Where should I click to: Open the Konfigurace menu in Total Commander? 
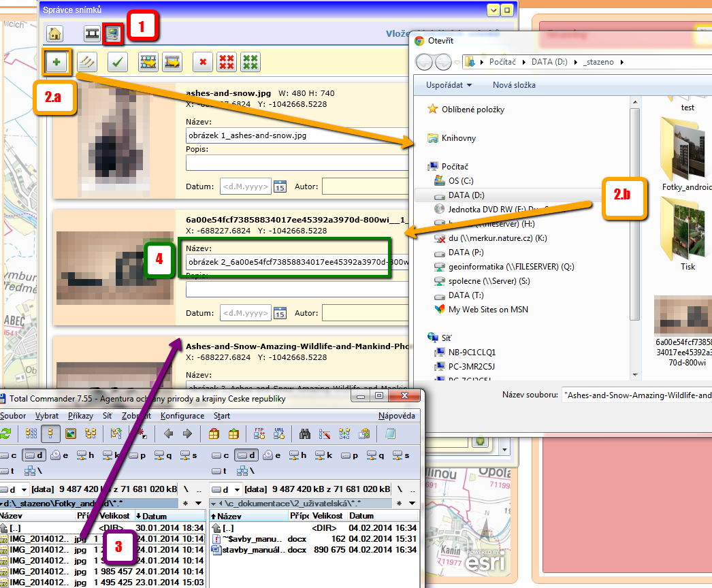182,415
